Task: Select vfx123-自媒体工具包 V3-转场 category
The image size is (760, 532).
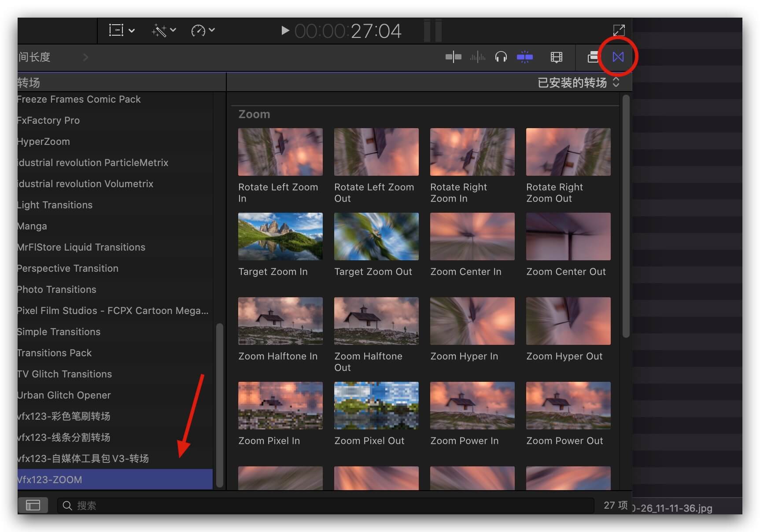Action: (115, 458)
